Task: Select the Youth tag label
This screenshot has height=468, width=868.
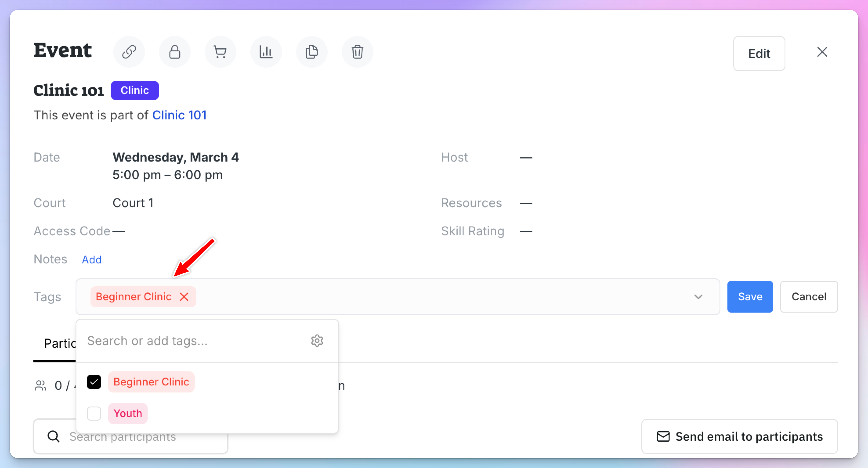Action: pos(128,413)
